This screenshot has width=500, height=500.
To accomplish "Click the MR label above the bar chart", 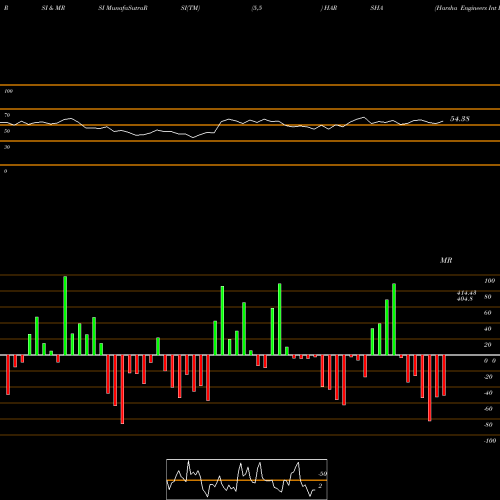I will (446, 260).
